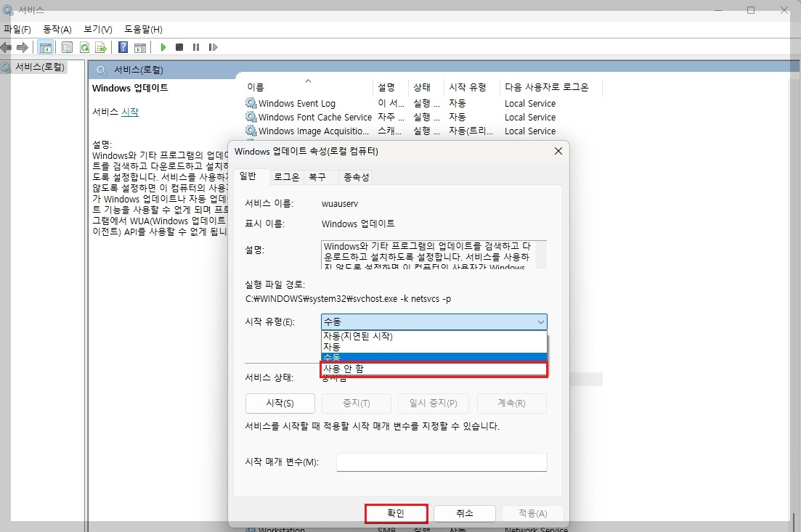Open Properties sheet icon in the toolbar
The image size is (801, 532).
[67, 47]
